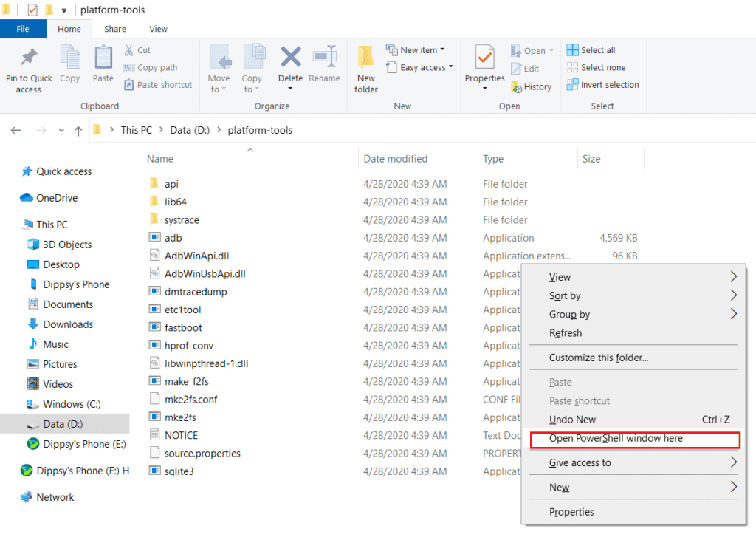756x540 pixels.
Task: Expand Group by submenu
Action: click(x=633, y=314)
